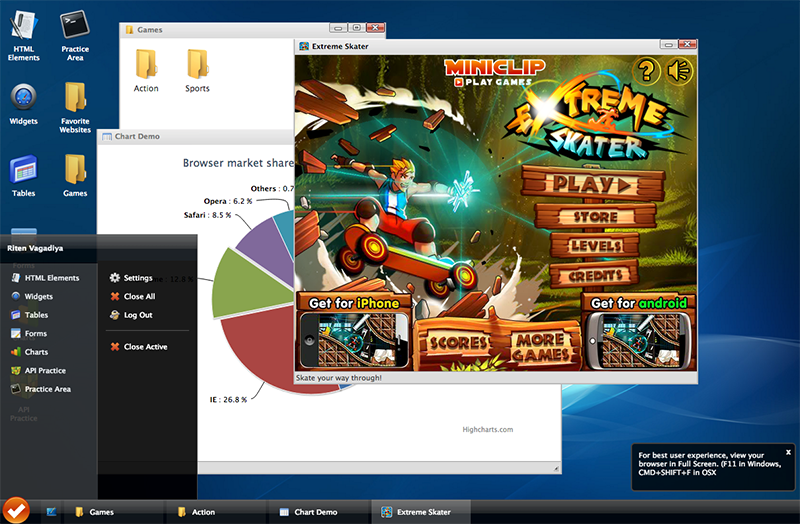Choose Close Active in the start menu
The width and height of the screenshot is (800, 524).
point(139,346)
